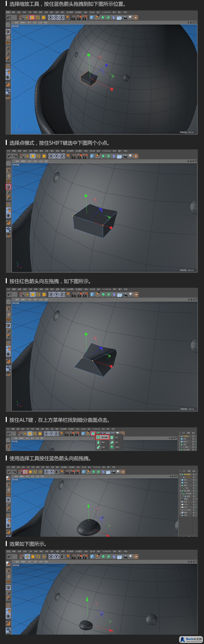Click red X-axis handle in 选择缩放工具 screenshot

point(112,89)
